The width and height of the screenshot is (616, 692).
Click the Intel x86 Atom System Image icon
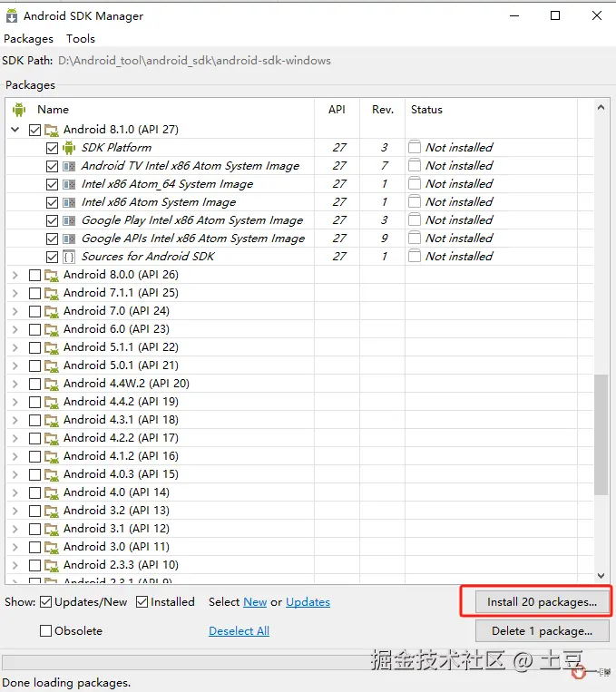(x=69, y=202)
